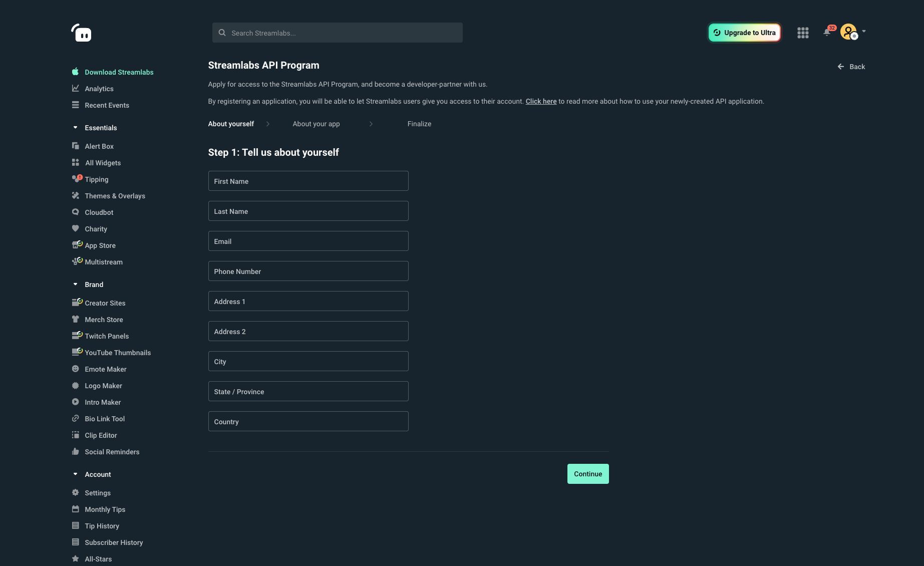Click the search magnifier icon
The height and width of the screenshot is (566, 924).
(x=222, y=33)
